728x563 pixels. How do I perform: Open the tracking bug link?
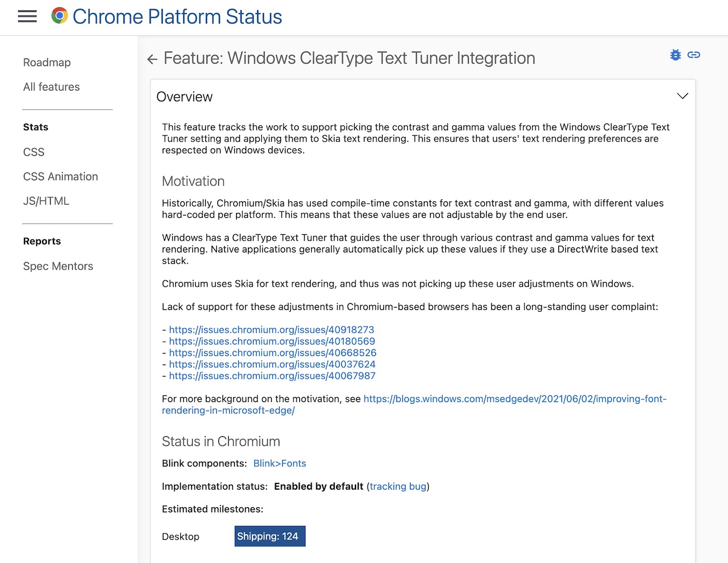398,486
